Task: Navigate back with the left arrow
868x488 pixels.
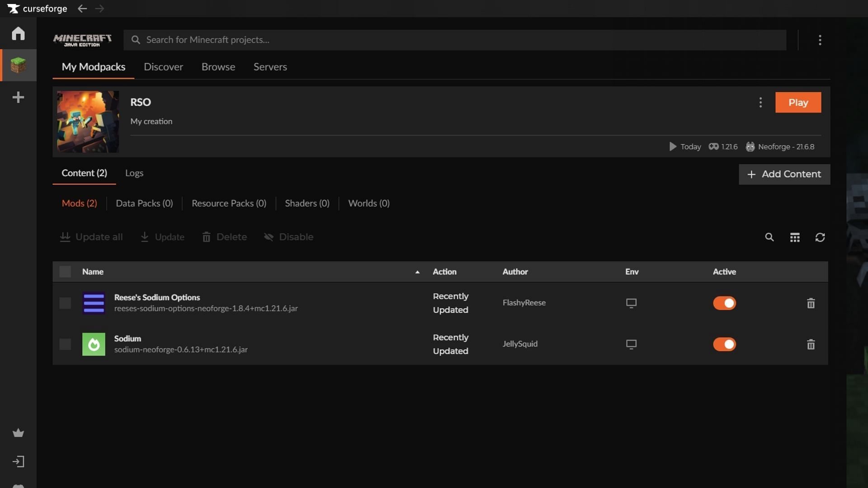Action: click(x=82, y=9)
